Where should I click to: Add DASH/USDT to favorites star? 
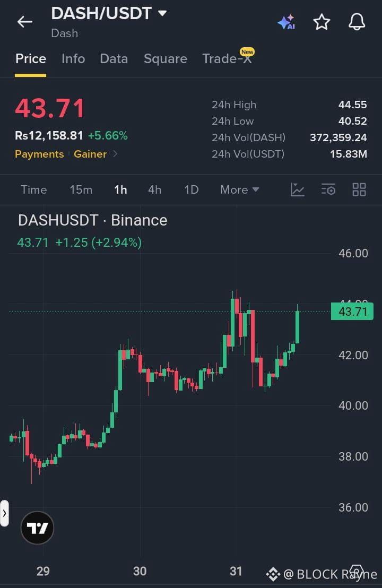tap(322, 22)
